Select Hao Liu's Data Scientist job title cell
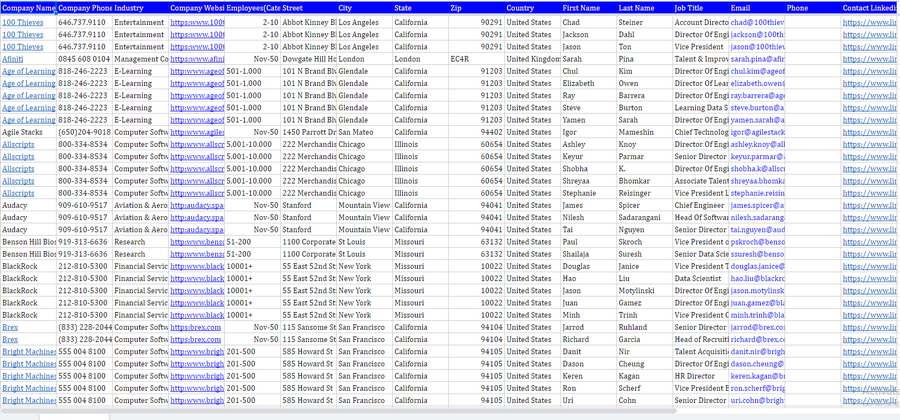Image resolution: width=900 pixels, height=420 pixels. (x=701, y=278)
